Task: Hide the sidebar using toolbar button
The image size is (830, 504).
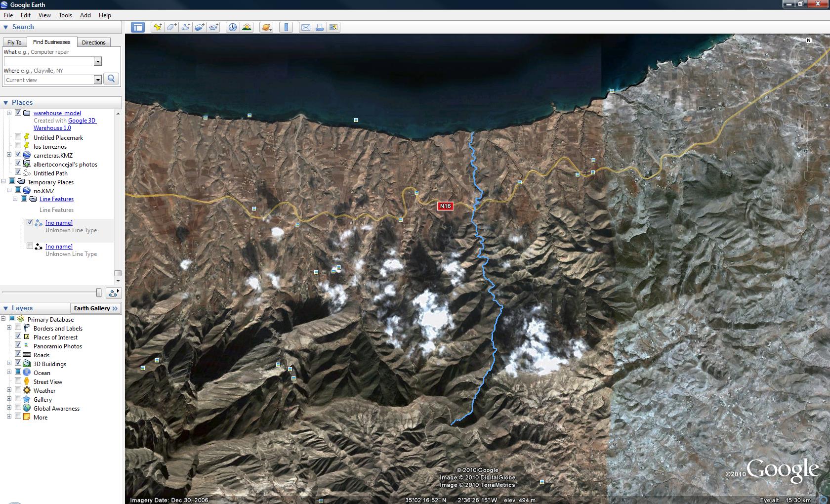Action: 138,27
